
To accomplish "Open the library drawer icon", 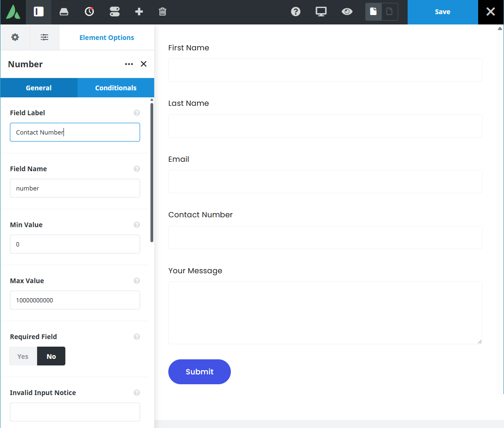I will 64,12.
